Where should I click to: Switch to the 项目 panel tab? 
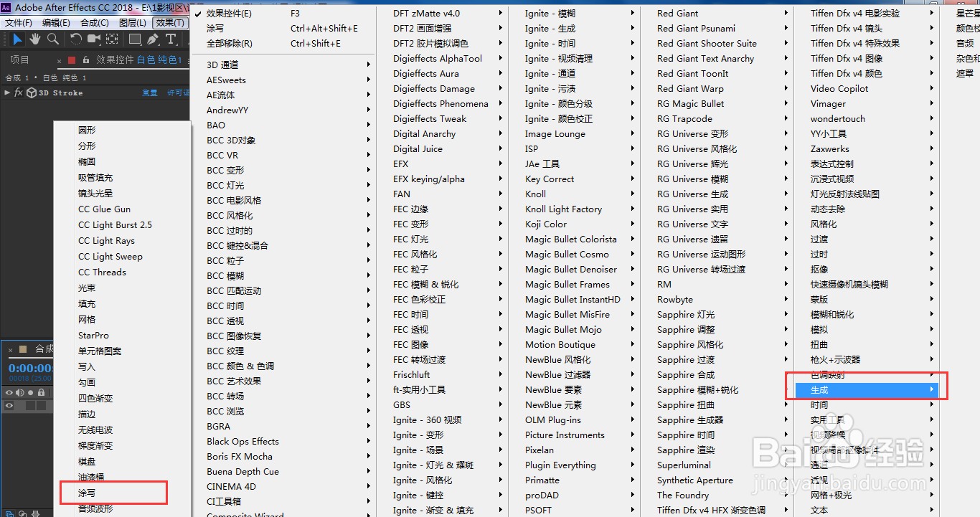20,60
